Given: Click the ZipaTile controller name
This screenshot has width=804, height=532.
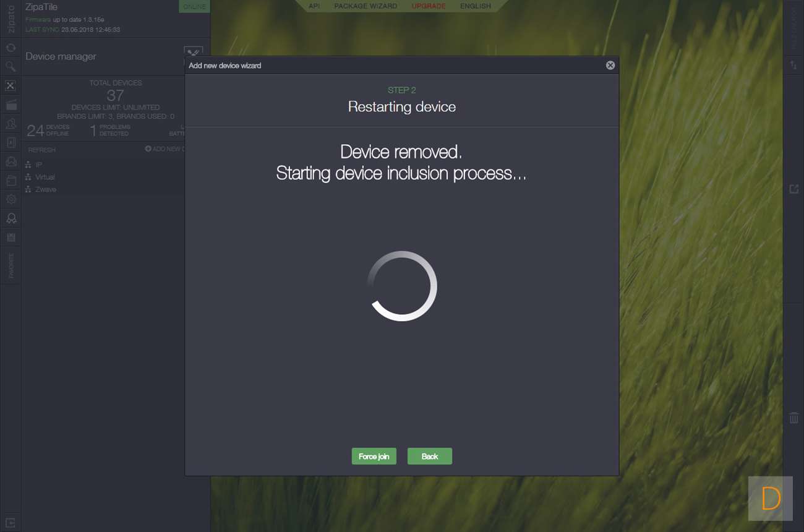Looking at the screenshot, I should click(x=41, y=7).
